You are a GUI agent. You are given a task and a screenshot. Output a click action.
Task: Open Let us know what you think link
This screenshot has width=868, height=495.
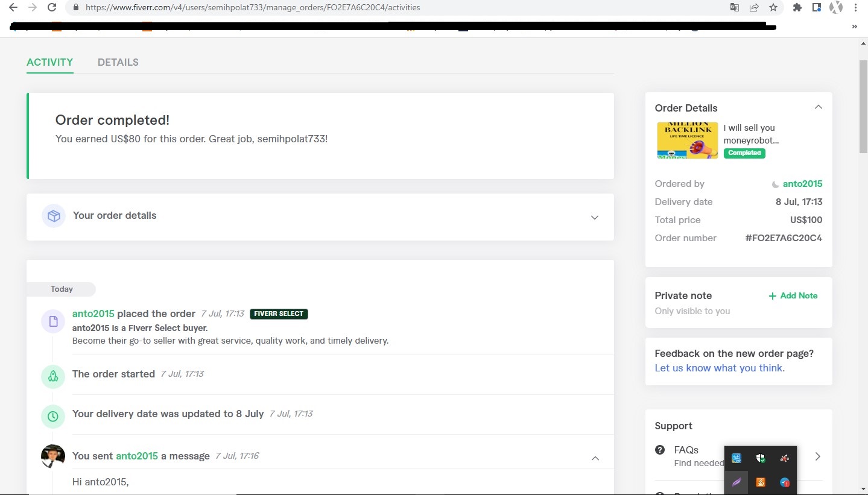[720, 368]
